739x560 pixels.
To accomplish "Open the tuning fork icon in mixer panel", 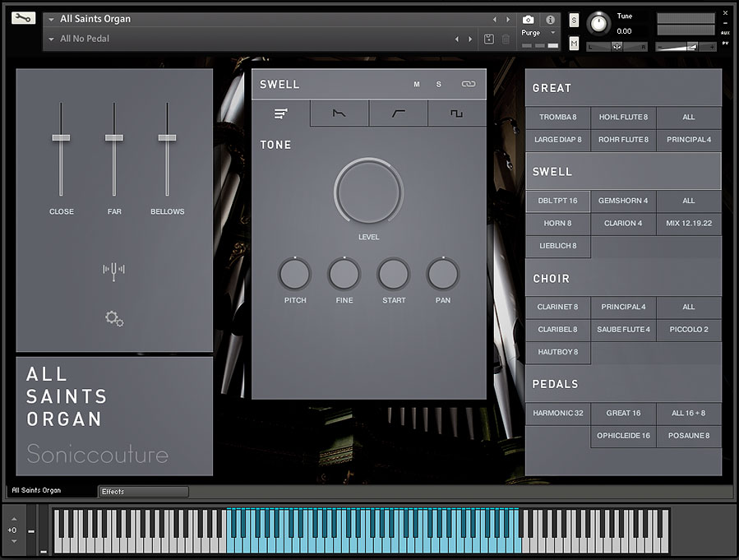I will pos(113,271).
